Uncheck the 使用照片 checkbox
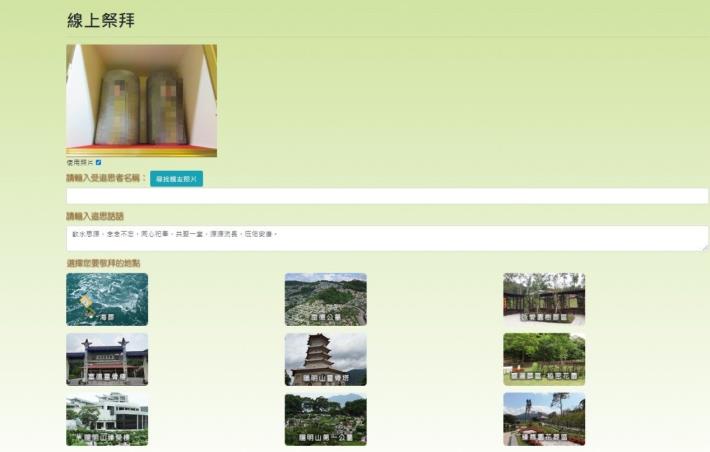Image resolution: width=710 pixels, height=452 pixels. tap(98, 162)
